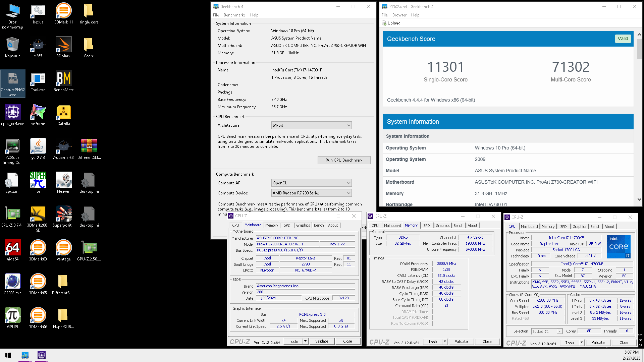Click the Valid badge on Geekbench Score
This screenshot has height=362, width=644.
[x=623, y=39]
